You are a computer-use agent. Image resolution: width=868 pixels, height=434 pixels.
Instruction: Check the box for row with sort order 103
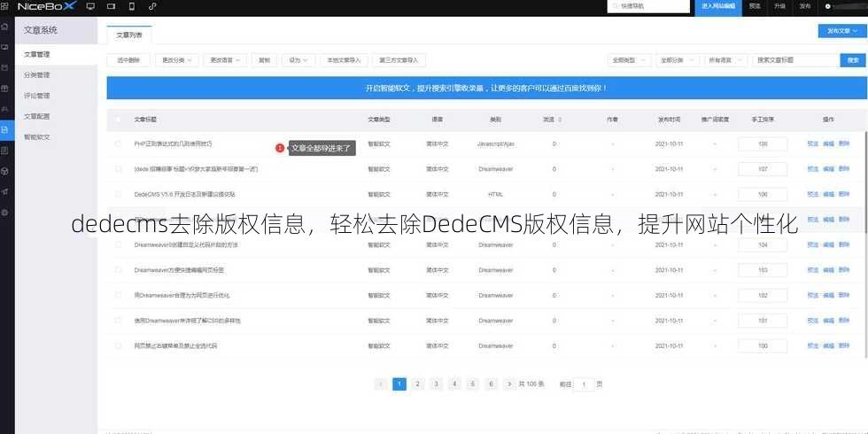[x=118, y=270]
